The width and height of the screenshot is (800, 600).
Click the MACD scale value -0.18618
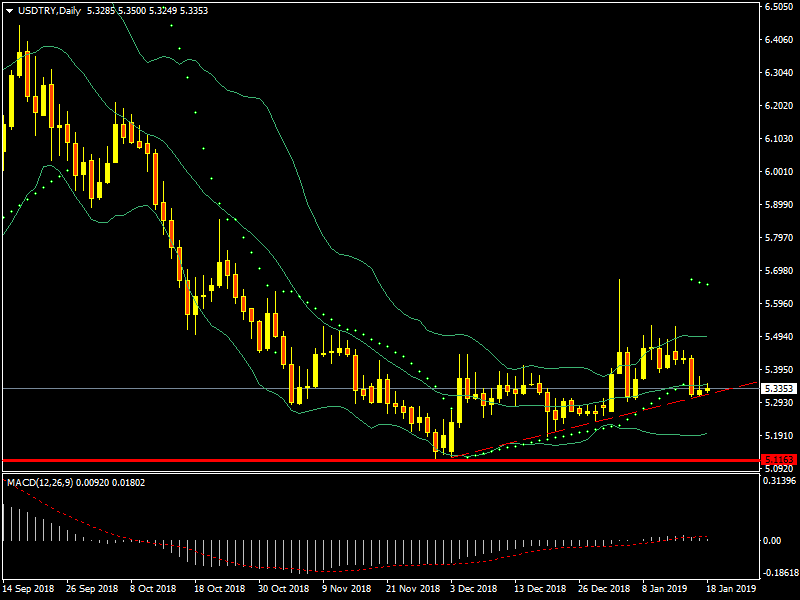[x=779, y=573]
